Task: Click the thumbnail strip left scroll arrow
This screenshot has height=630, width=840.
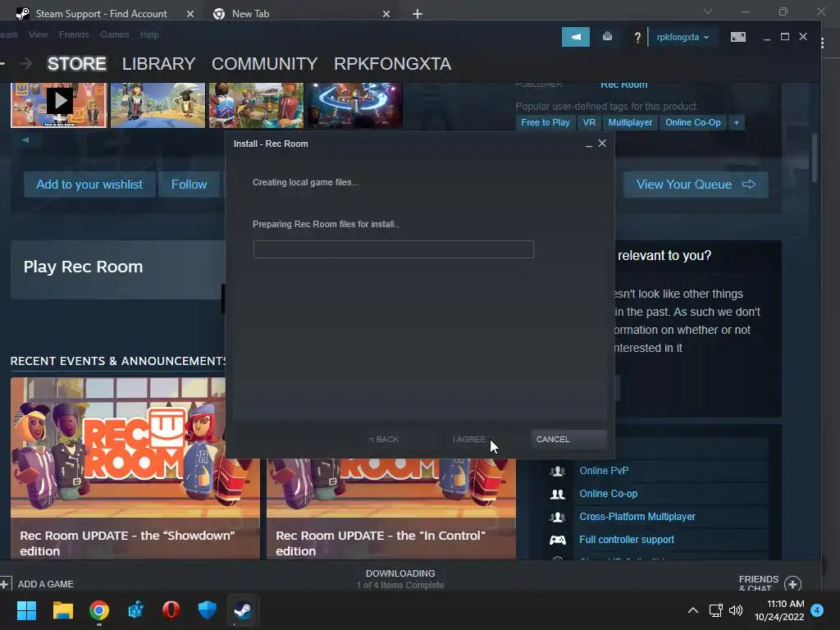Action: pos(25,139)
